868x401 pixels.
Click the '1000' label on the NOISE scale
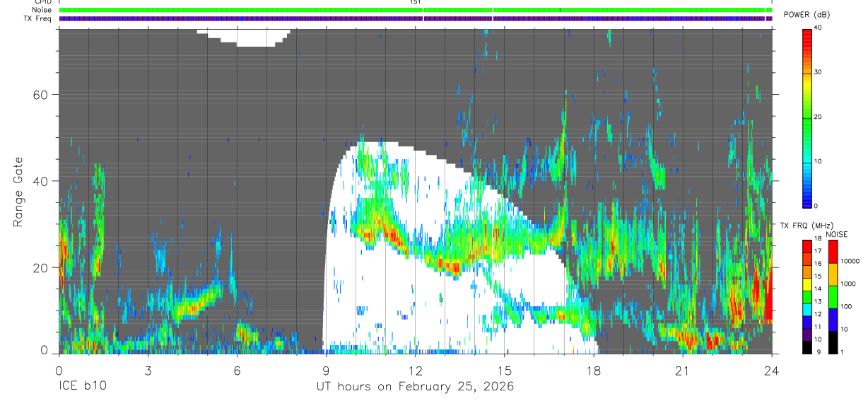(x=848, y=284)
